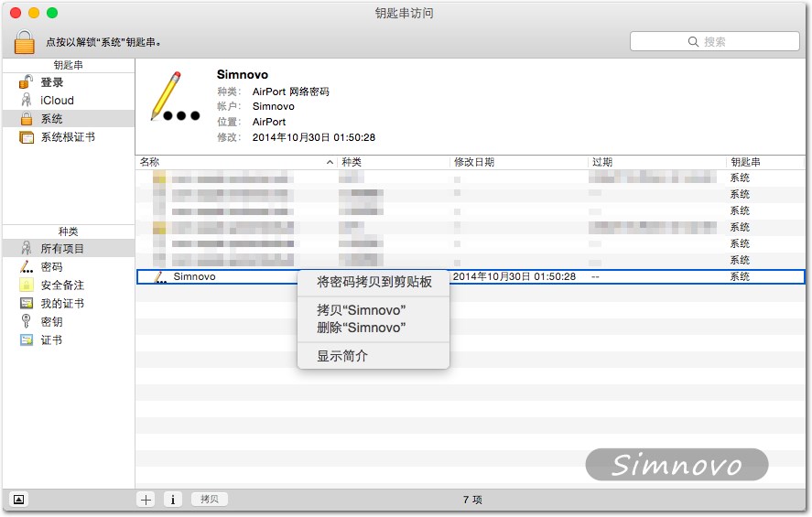Toggle the preview pane icon at bottom-left
The width and height of the screenshot is (812, 517).
pos(20,500)
